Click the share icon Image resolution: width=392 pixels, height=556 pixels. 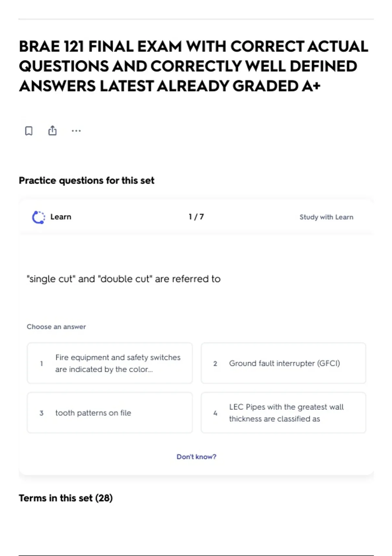pyautogui.click(x=52, y=130)
